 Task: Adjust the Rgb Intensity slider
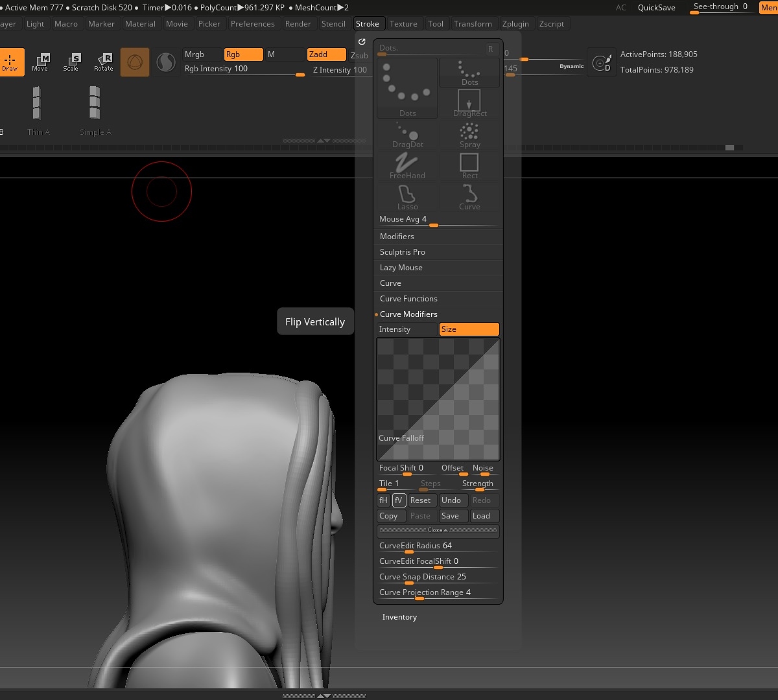coord(244,70)
